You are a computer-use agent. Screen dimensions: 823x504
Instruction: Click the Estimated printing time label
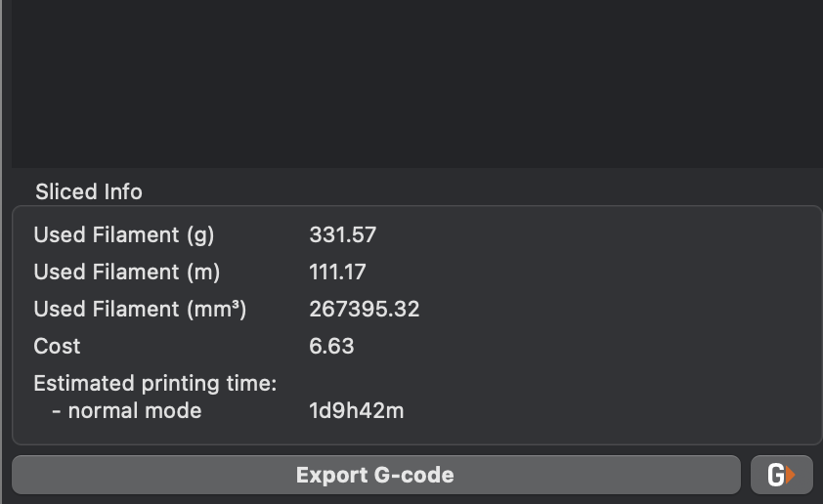(154, 384)
